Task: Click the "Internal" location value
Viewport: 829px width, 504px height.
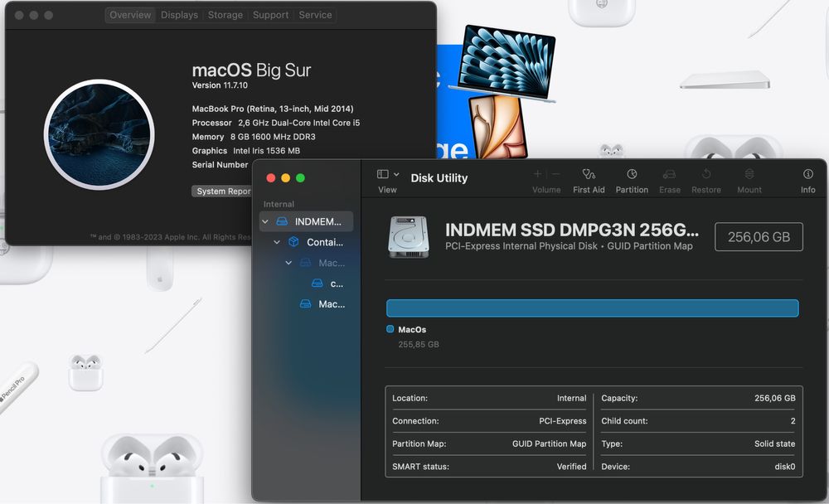Action: point(571,398)
